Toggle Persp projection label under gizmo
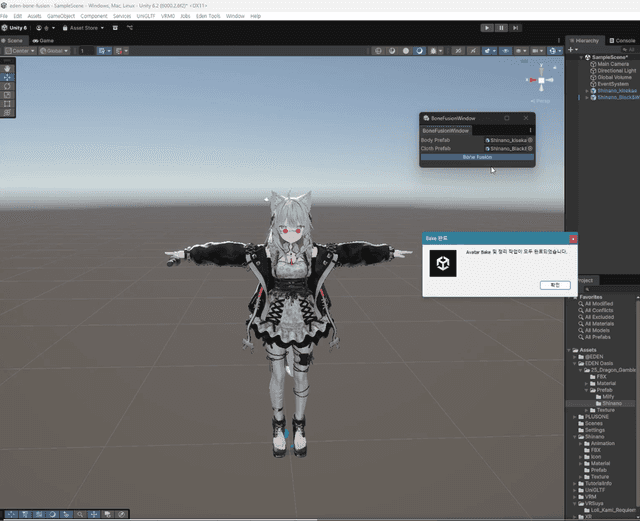This screenshot has height=521, width=640. click(541, 100)
